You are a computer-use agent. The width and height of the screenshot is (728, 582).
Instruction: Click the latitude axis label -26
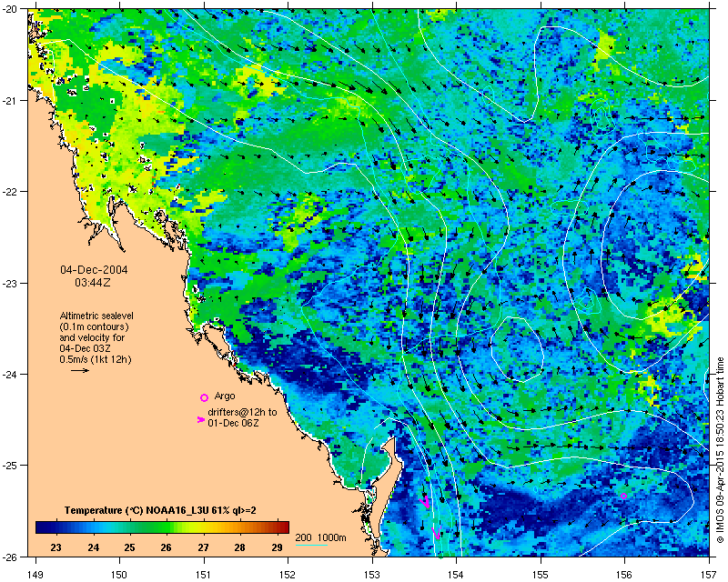pyautogui.click(x=10, y=557)
